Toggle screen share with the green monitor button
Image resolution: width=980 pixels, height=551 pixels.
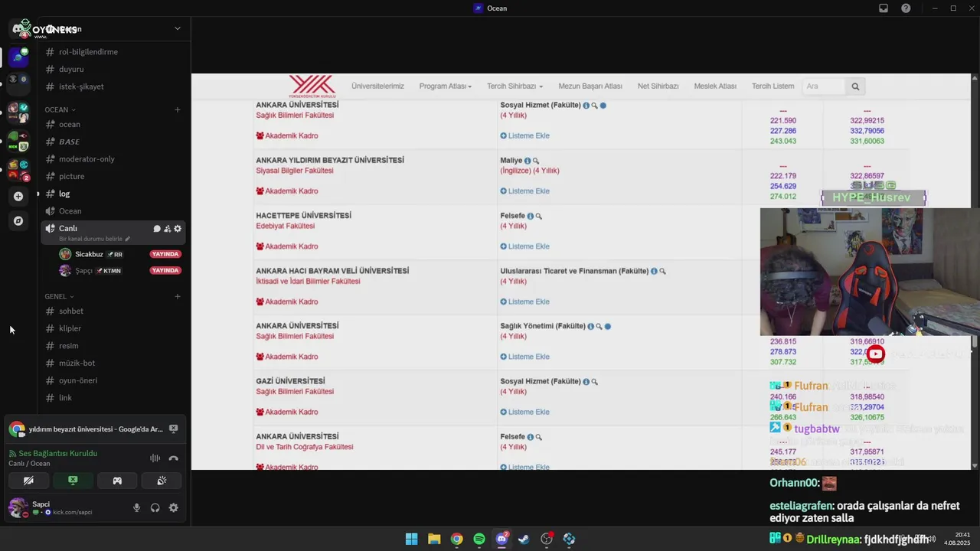click(x=73, y=481)
